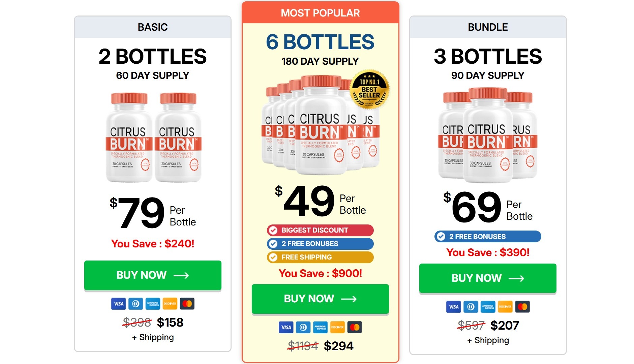Click the 2 Free Bonuses checkmark in Bundle plan
This screenshot has height=364, width=634.
point(441,237)
